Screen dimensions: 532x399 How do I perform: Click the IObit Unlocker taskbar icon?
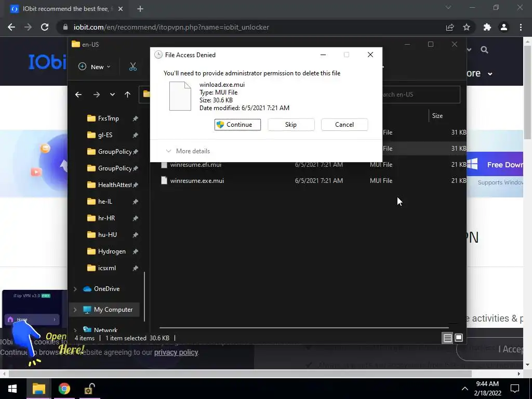(x=89, y=389)
